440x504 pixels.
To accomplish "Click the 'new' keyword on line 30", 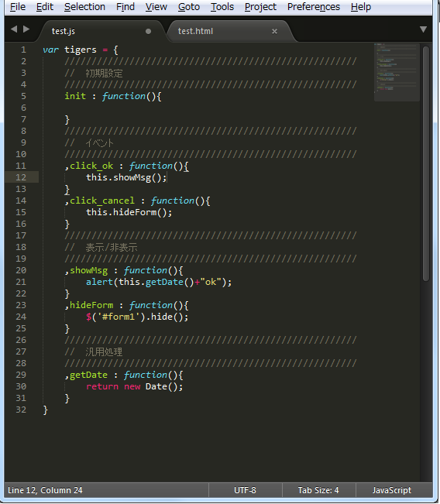I will click(132, 386).
